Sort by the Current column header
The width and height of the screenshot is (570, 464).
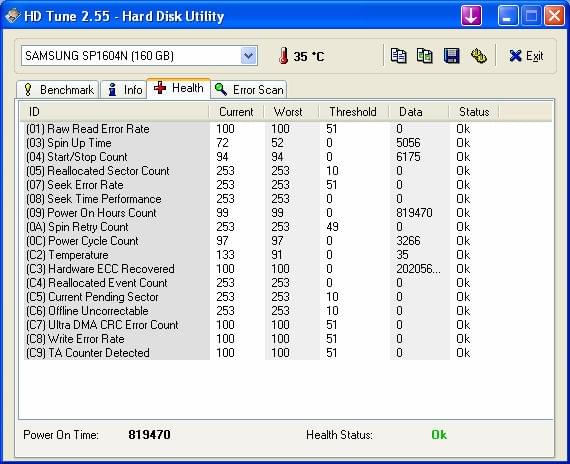click(x=236, y=112)
